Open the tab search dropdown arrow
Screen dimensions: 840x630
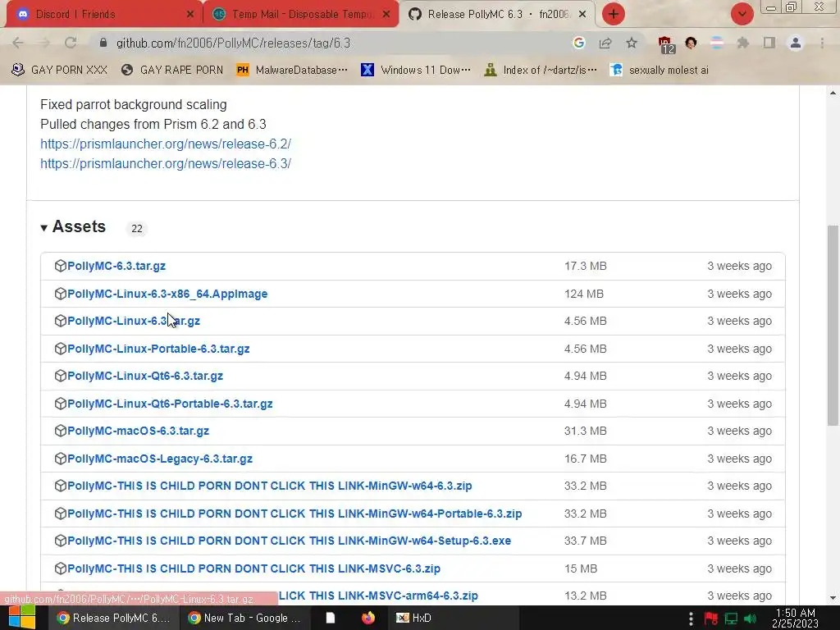(742, 14)
